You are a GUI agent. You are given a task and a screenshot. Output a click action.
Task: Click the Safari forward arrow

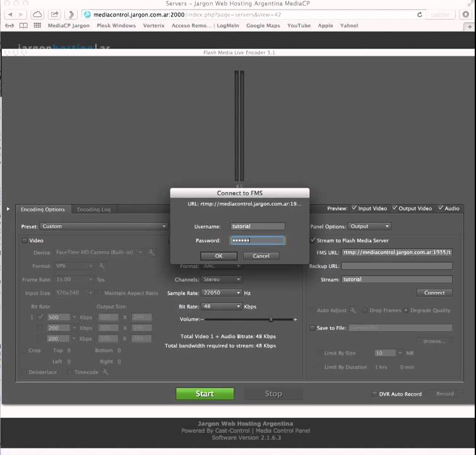(x=21, y=15)
